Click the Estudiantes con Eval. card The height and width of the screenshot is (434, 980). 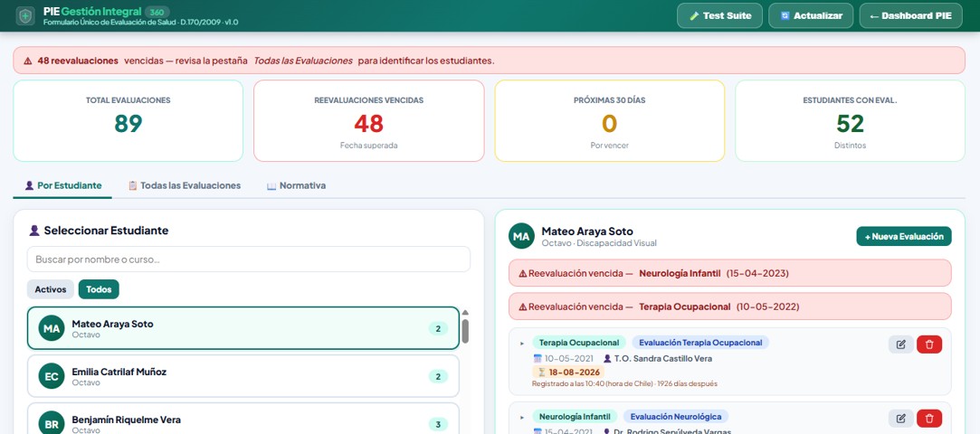850,120
